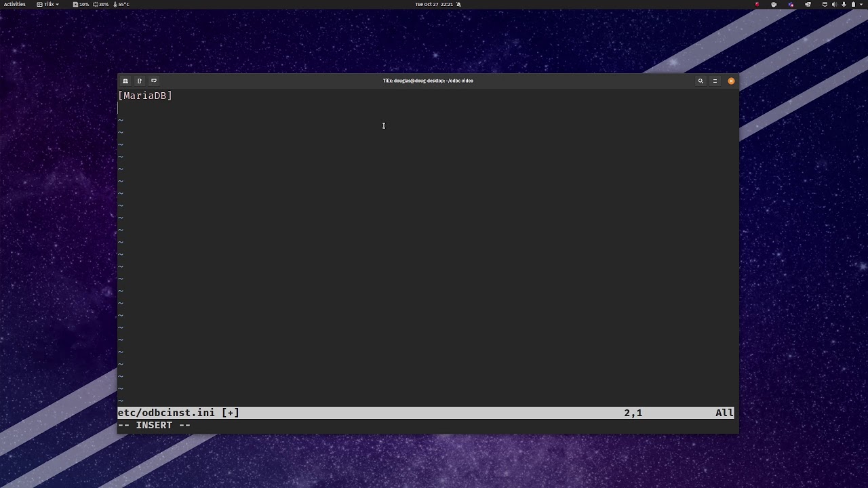Click the CPU usage 10% indicator
This screenshot has height=488, width=868.
pyautogui.click(x=81, y=4)
